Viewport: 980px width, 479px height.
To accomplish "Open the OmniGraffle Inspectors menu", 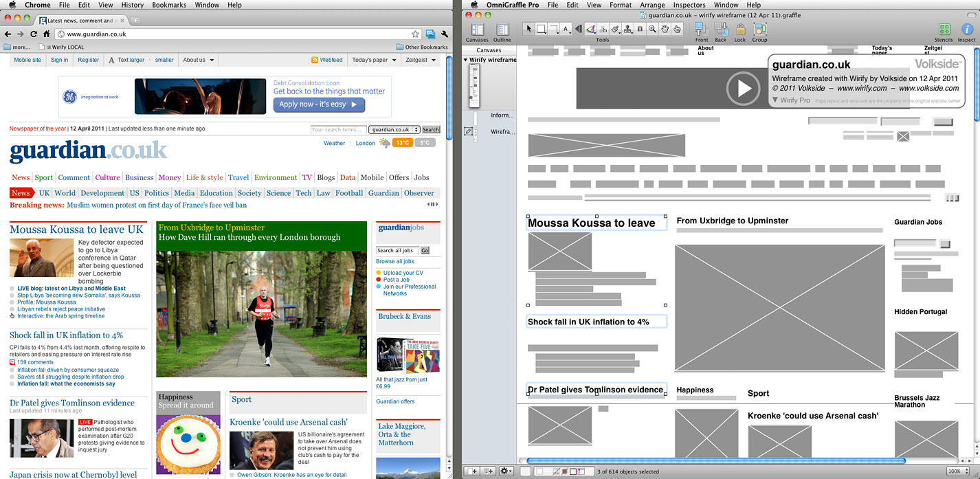I will pos(689,5).
